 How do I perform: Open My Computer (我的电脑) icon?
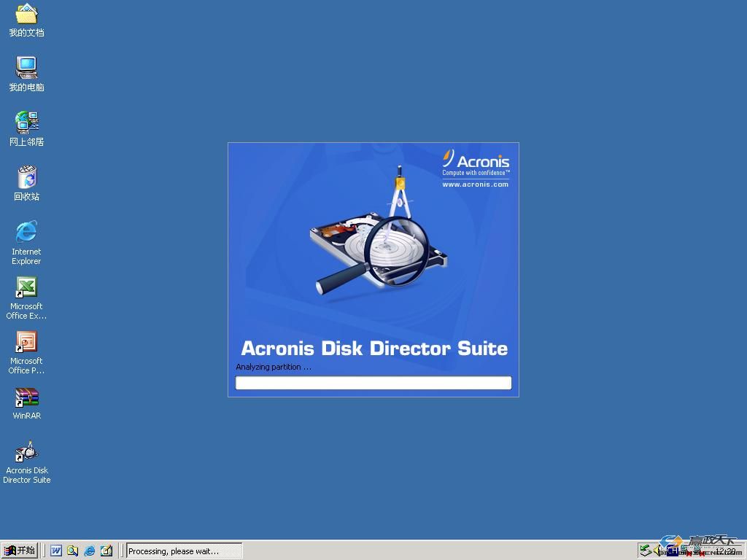pyautogui.click(x=27, y=69)
